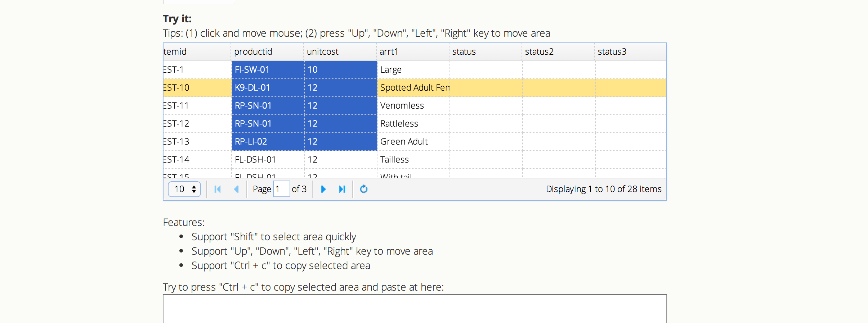Select the FI-SW-01 product cell

coord(268,70)
